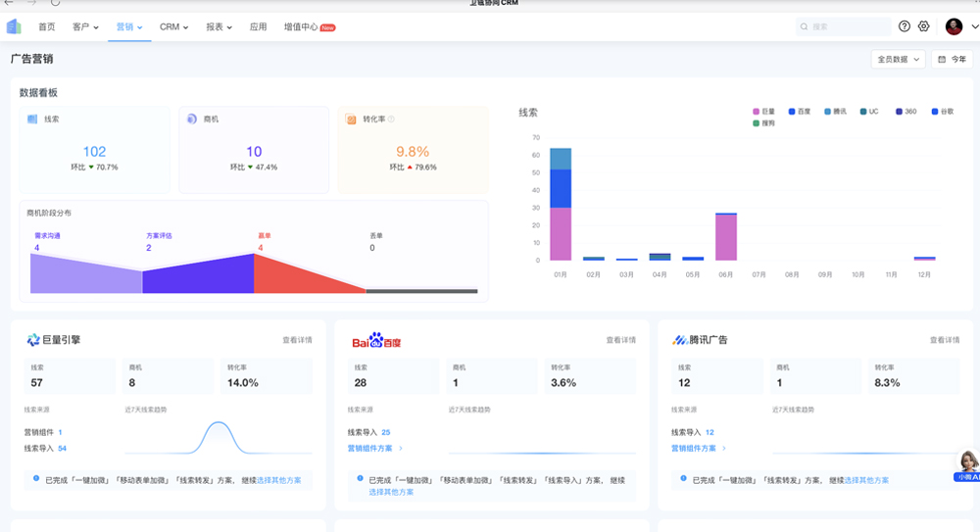Go to the 首页 tab
The image size is (980, 532).
pyautogui.click(x=47, y=26)
